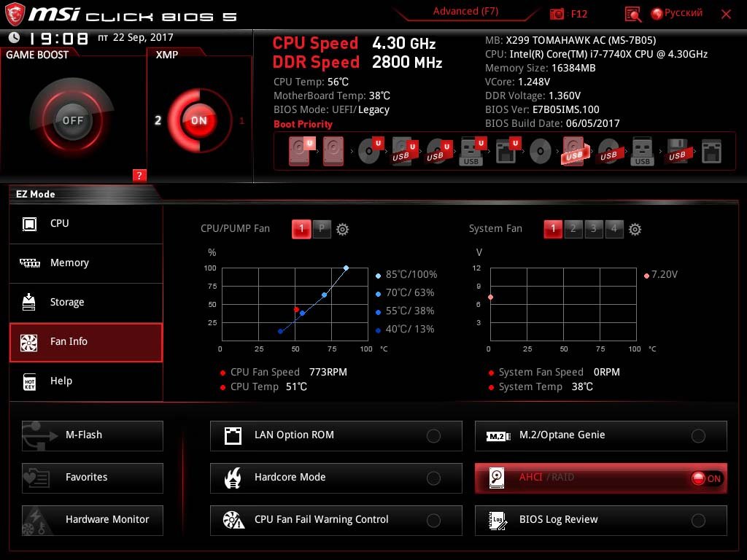The height and width of the screenshot is (560, 747).
Task: Choose the UEFI USB optical drive boot icon
Action: (438, 151)
